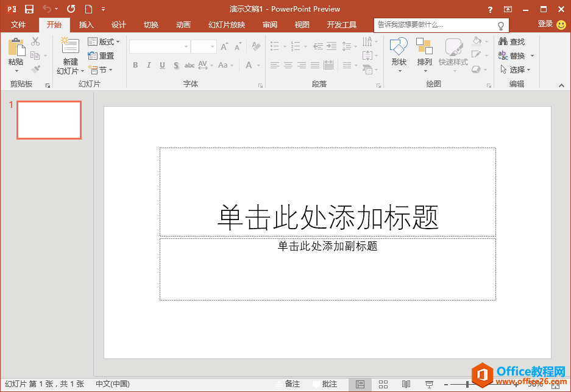Click the zoom slider handle
This screenshot has height=392, width=571.
[467, 384]
